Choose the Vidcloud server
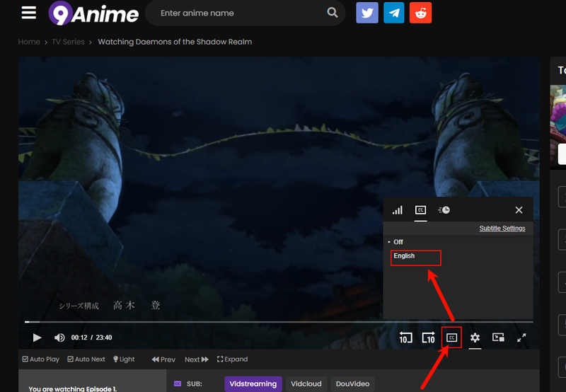The image size is (566, 392). pos(306,384)
